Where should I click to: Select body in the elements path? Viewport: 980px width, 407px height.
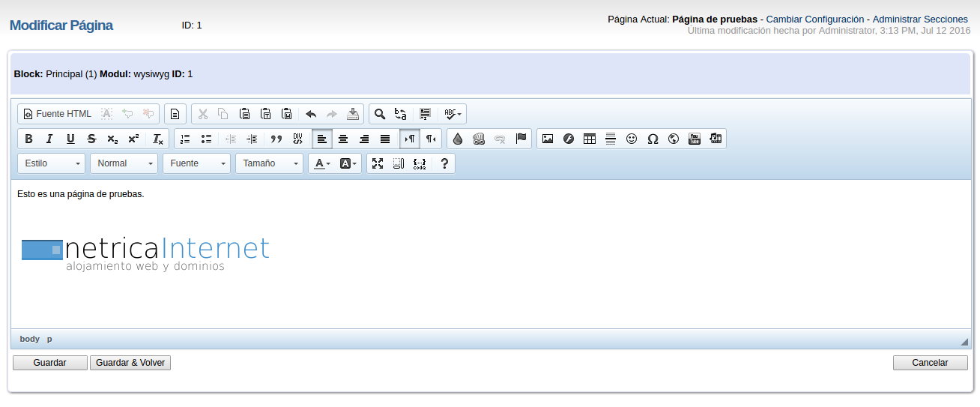(x=30, y=339)
